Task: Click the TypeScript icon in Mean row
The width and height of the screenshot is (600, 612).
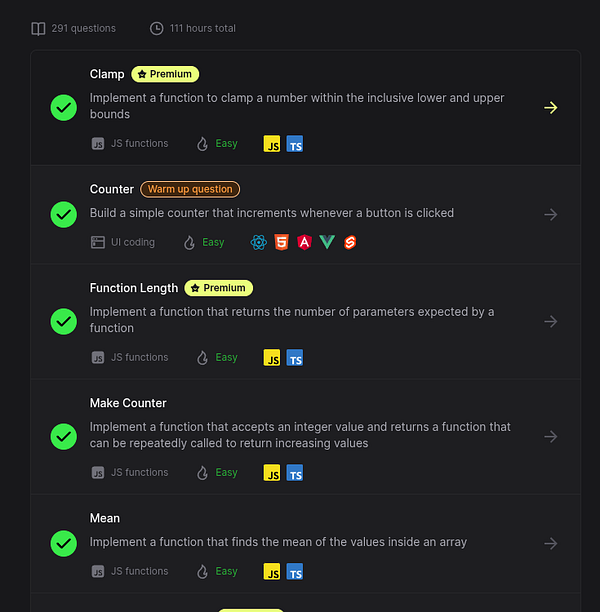Action: tap(295, 572)
